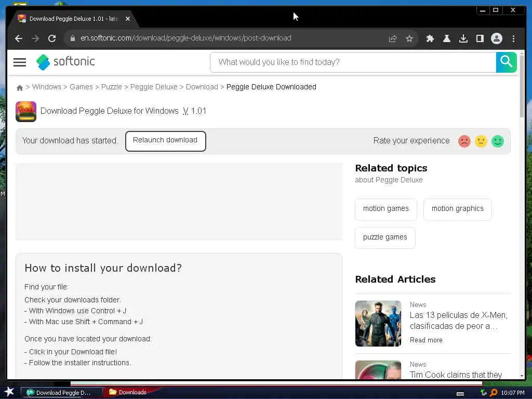
Task: Bookmark this page with star icon
Action: 409,38
